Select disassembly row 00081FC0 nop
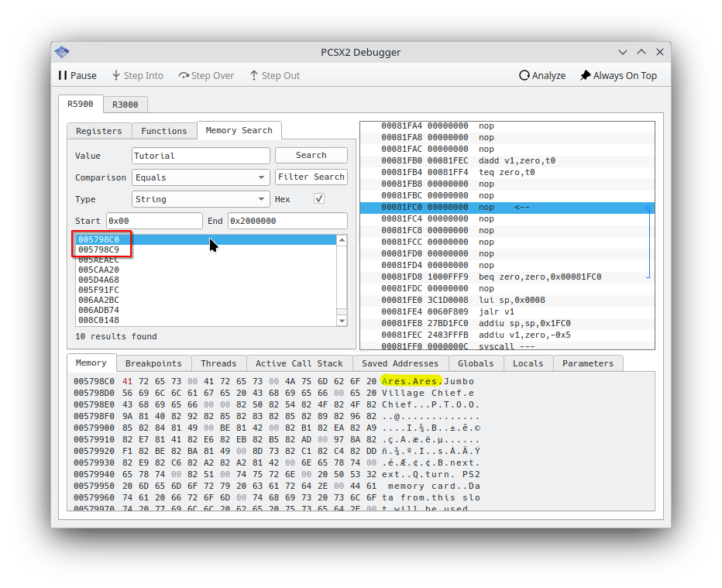This screenshot has height=588, width=722. (x=507, y=207)
